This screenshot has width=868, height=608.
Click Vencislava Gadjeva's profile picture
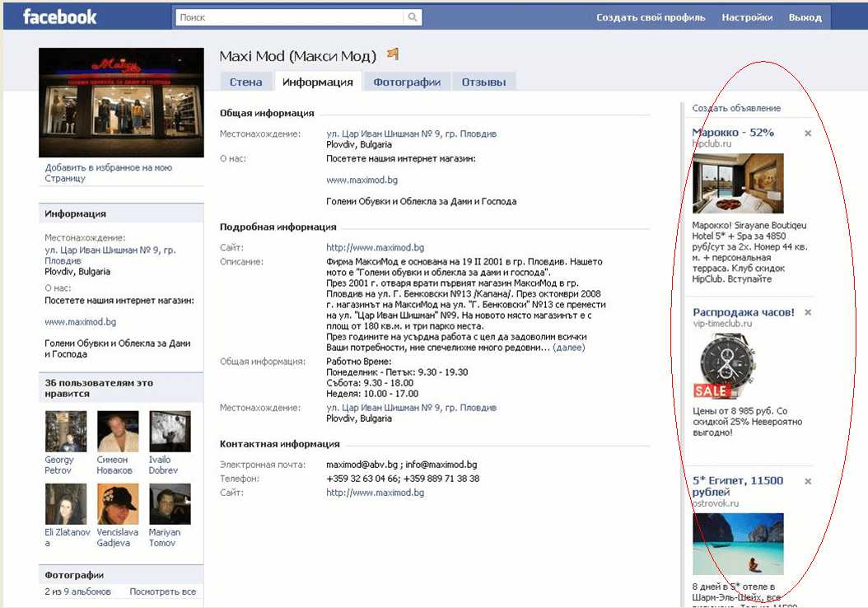pyautogui.click(x=118, y=504)
